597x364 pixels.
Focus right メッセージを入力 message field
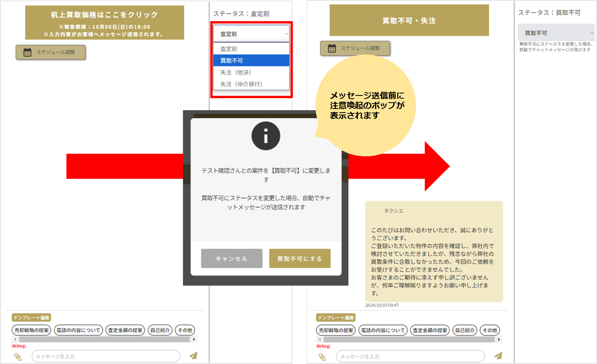(410, 356)
